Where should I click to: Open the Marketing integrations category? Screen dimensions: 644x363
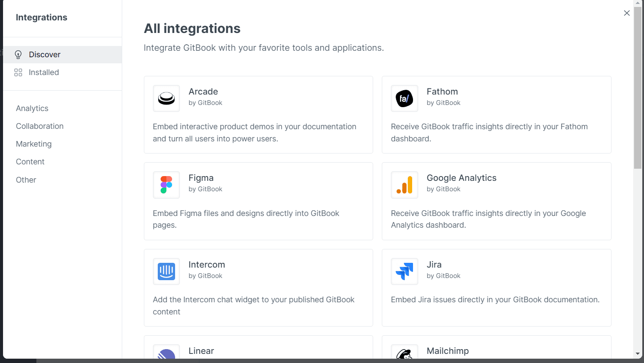click(33, 144)
